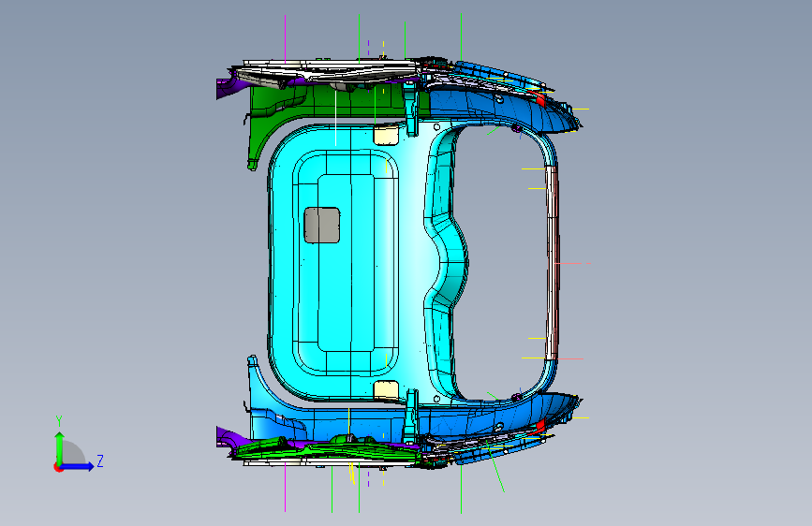Select the lower cream rectangular pad
This screenshot has height=526, width=812.
click(386, 391)
